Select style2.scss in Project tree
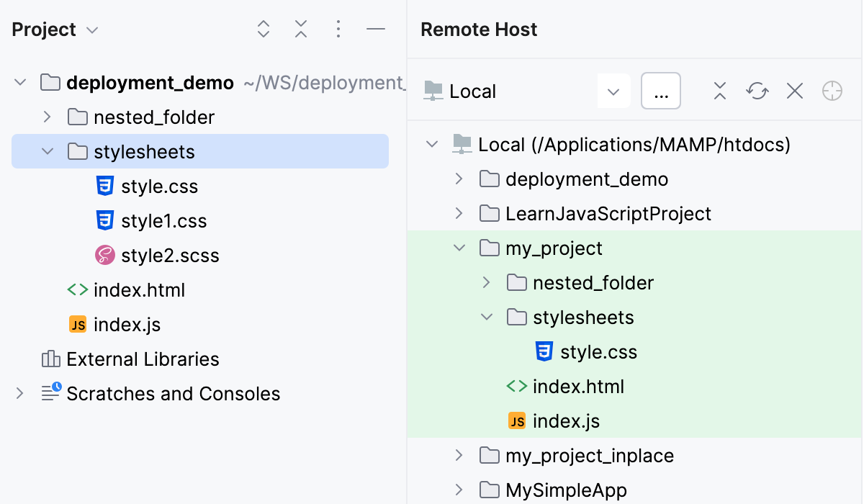864x504 pixels. [x=170, y=256]
